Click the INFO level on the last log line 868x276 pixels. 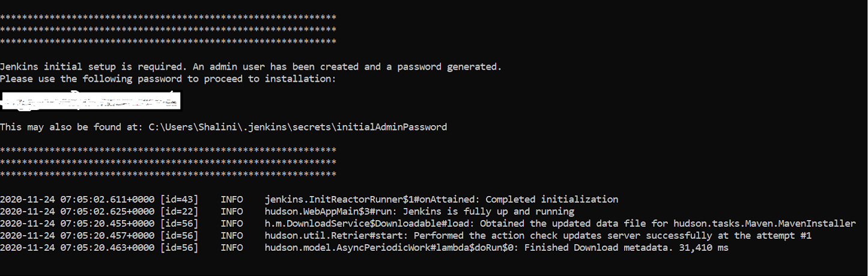[x=232, y=247]
